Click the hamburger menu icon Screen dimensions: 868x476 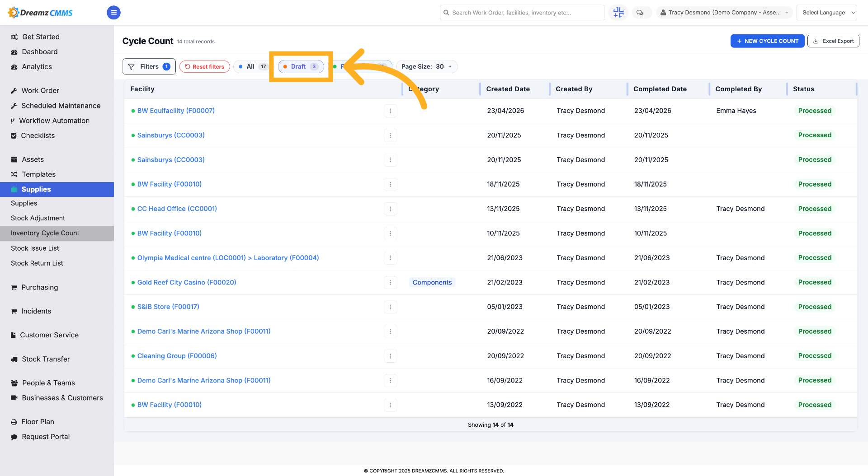113,13
